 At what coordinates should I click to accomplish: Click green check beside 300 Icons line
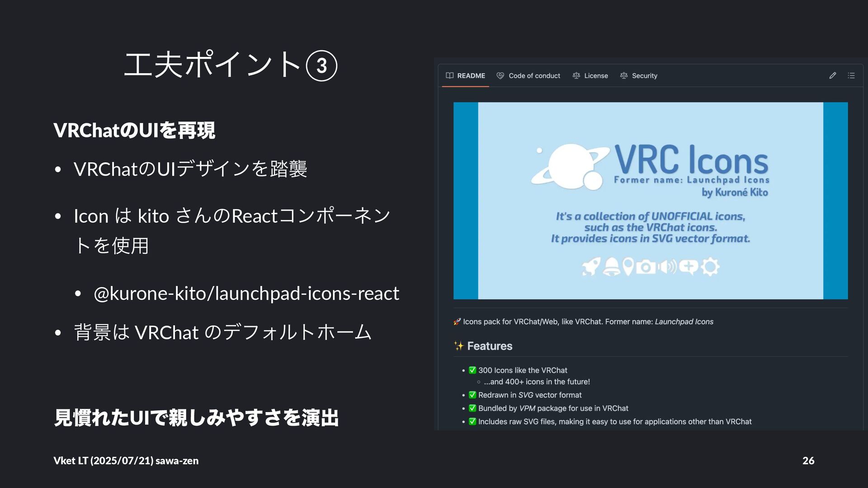click(x=472, y=370)
